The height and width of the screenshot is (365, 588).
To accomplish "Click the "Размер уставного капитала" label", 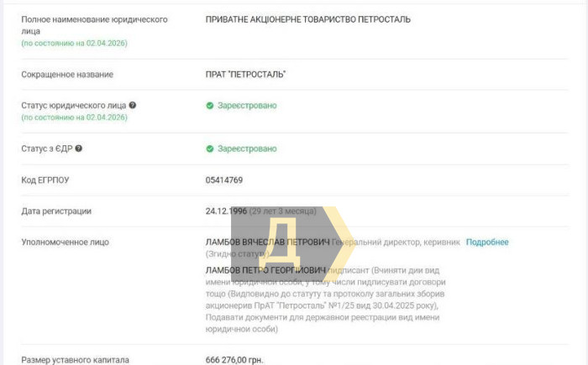I will pos(76,359).
